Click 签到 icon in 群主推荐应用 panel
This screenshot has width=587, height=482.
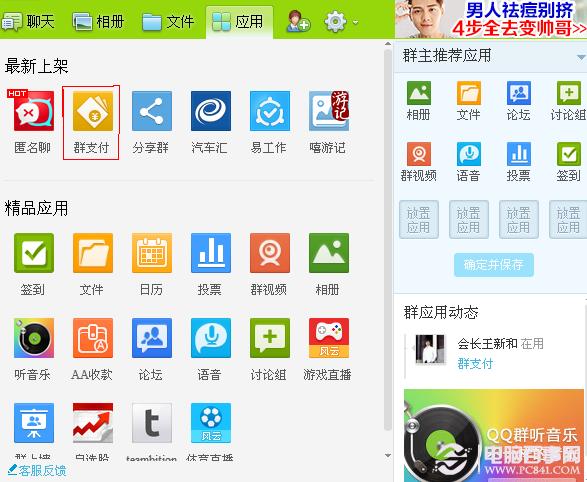click(x=569, y=154)
